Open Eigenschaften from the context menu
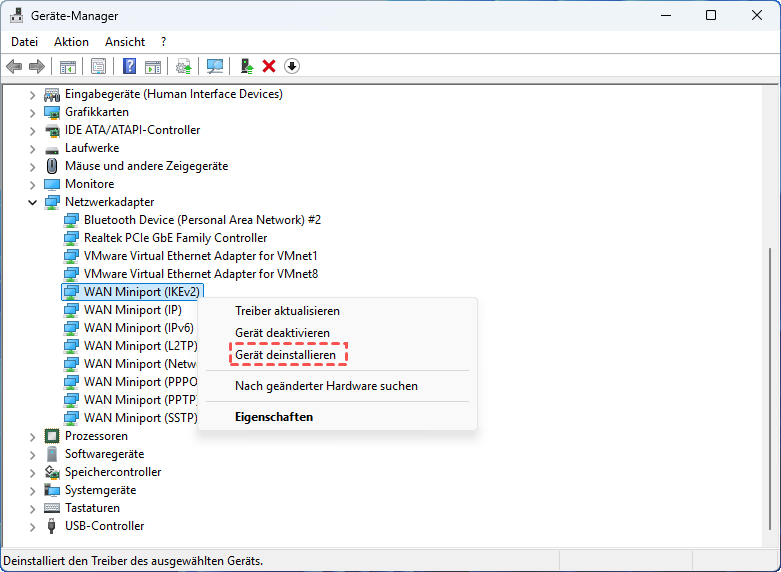 click(274, 417)
